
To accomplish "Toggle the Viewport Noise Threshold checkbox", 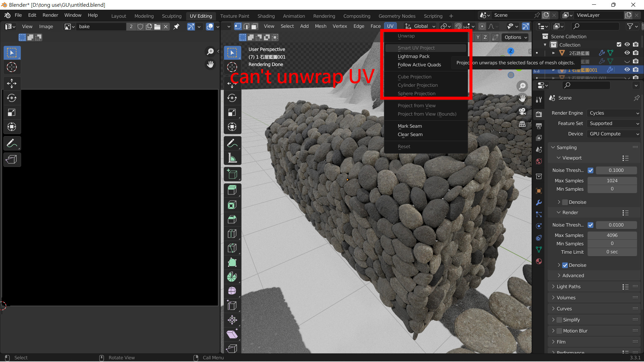I will (x=591, y=170).
